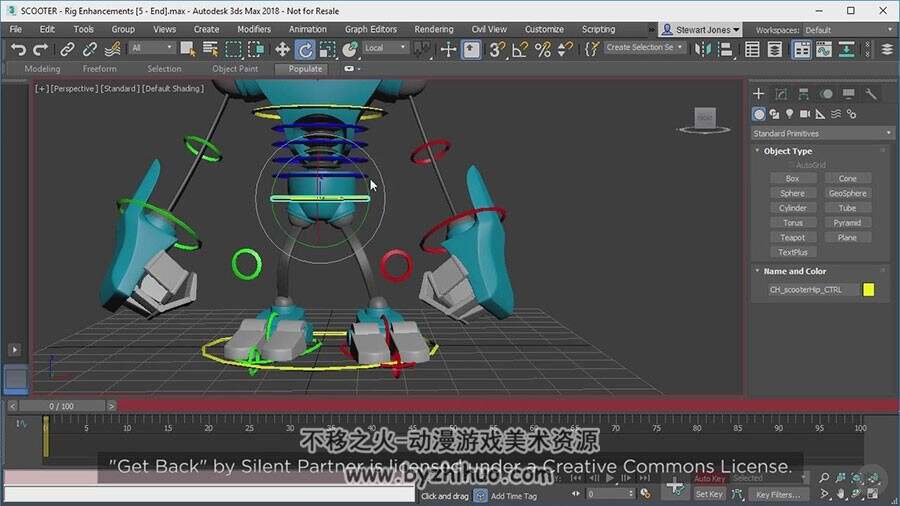900x506 pixels.
Task: Activate Select and Scale tool
Action: (x=327, y=50)
